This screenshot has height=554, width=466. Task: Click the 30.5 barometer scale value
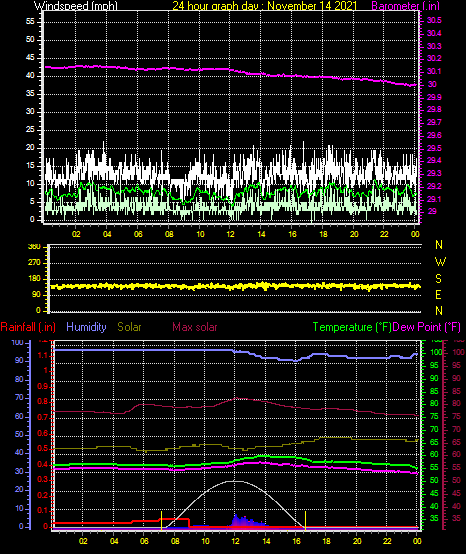click(x=434, y=20)
